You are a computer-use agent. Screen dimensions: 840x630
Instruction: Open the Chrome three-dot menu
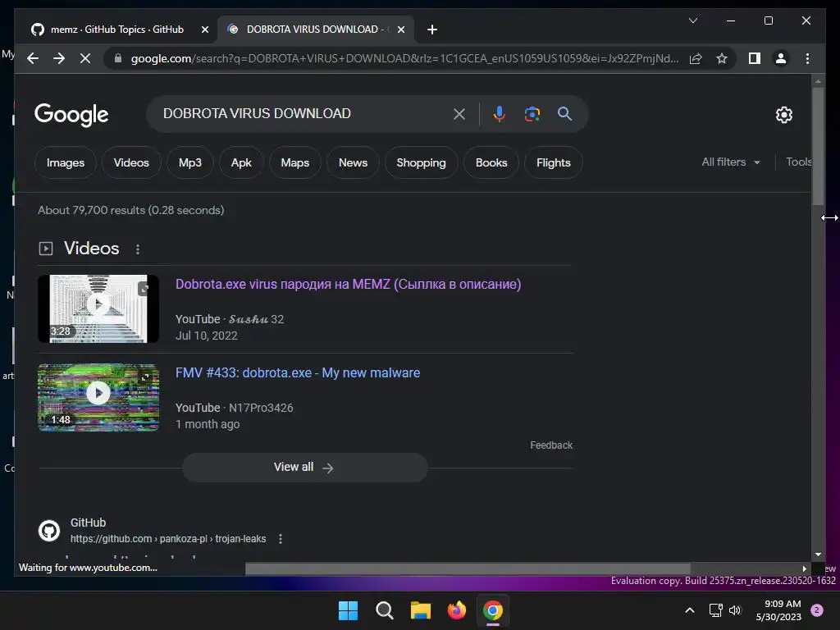807,58
